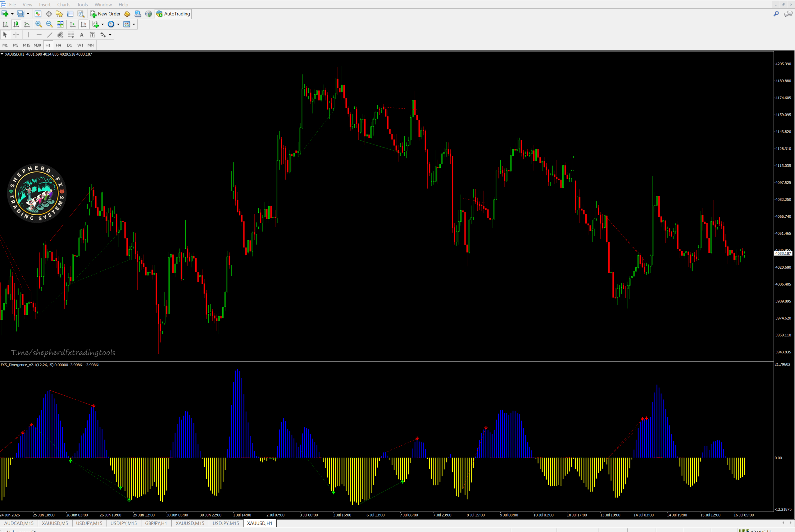Open the Charts menu

coord(63,4)
